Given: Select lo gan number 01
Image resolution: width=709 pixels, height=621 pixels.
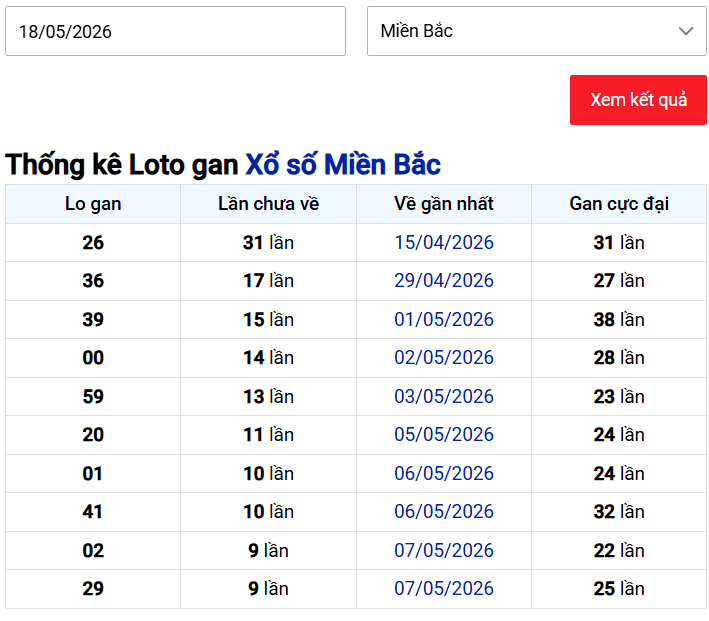Looking at the screenshot, I should (x=92, y=473).
